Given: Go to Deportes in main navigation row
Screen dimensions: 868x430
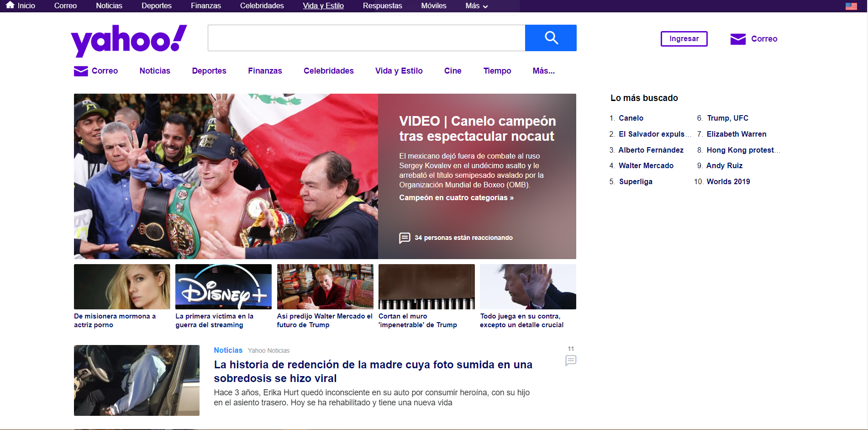Looking at the screenshot, I should [209, 71].
